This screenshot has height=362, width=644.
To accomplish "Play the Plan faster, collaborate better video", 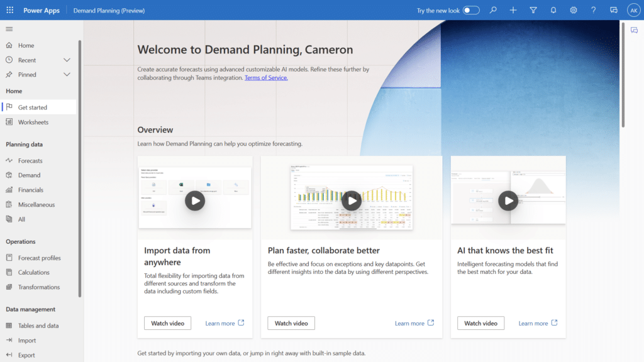I will pyautogui.click(x=352, y=200).
